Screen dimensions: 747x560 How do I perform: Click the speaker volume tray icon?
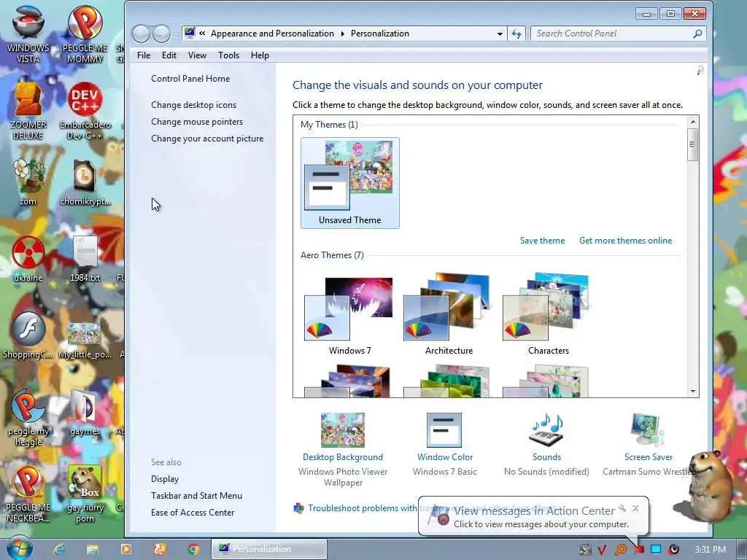pyautogui.click(x=673, y=550)
